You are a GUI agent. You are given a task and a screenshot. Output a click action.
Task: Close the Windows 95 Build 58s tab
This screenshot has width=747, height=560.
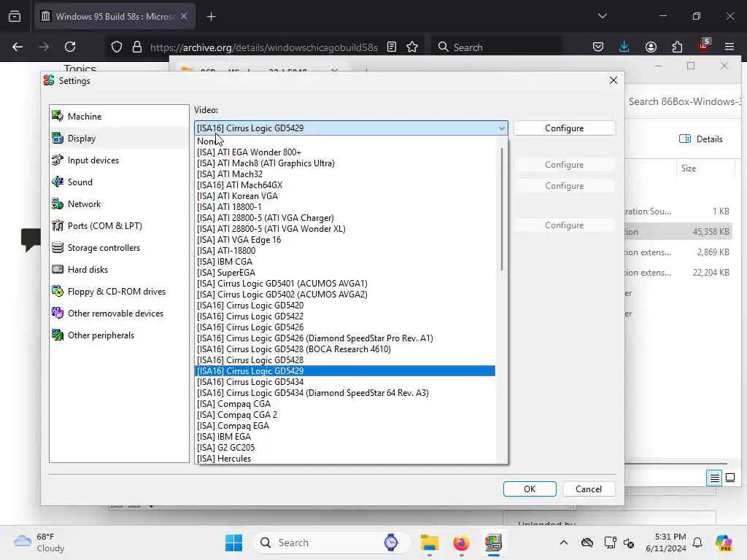pos(184,17)
